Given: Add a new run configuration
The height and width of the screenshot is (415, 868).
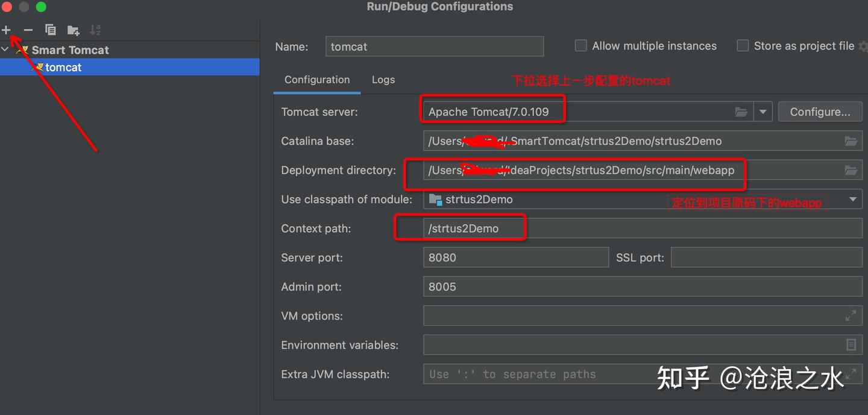Looking at the screenshot, I should point(7,30).
